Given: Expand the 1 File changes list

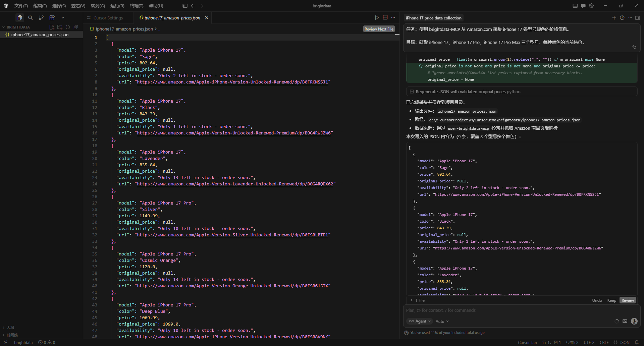Looking at the screenshot, I should coord(417,300).
